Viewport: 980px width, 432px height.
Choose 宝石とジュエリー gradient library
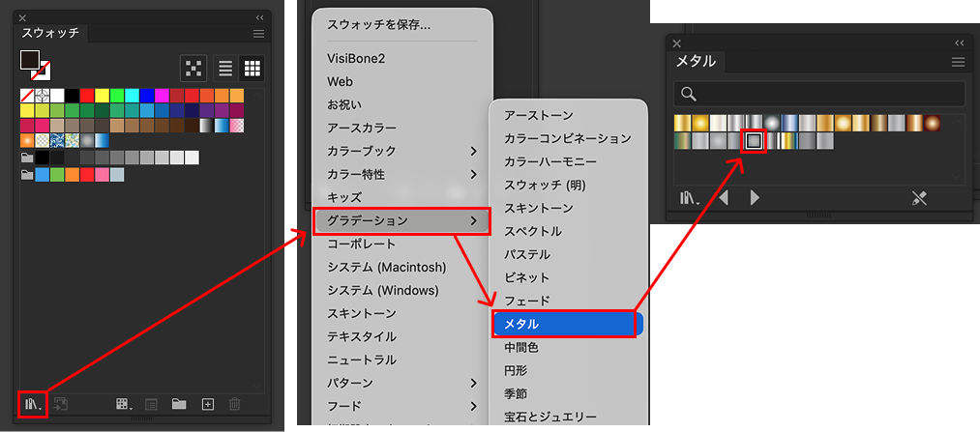coord(550,417)
